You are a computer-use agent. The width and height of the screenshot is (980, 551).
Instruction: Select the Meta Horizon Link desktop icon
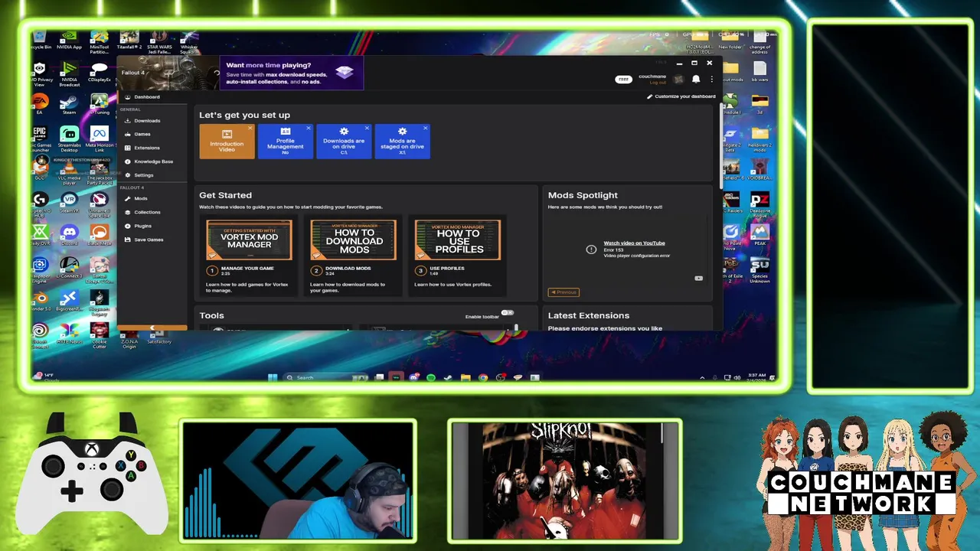(100, 139)
